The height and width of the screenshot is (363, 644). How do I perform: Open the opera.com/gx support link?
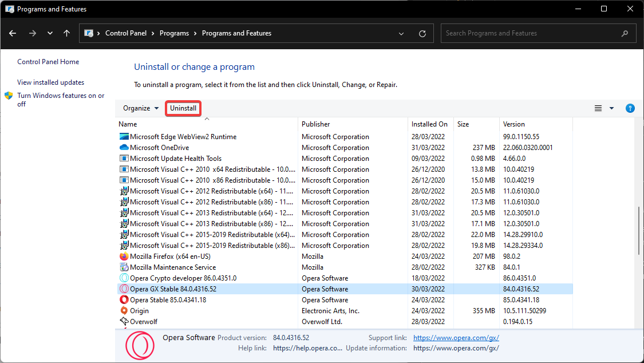(x=456, y=338)
